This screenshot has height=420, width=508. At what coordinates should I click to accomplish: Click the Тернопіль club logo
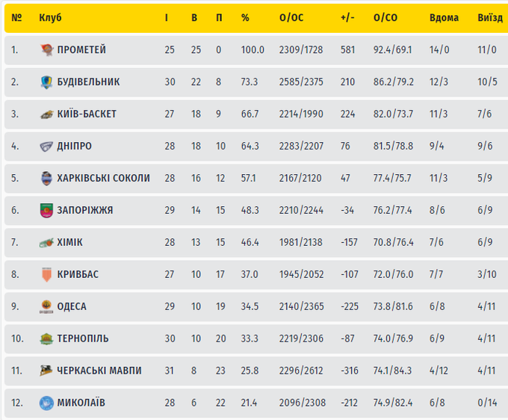[x=46, y=339]
